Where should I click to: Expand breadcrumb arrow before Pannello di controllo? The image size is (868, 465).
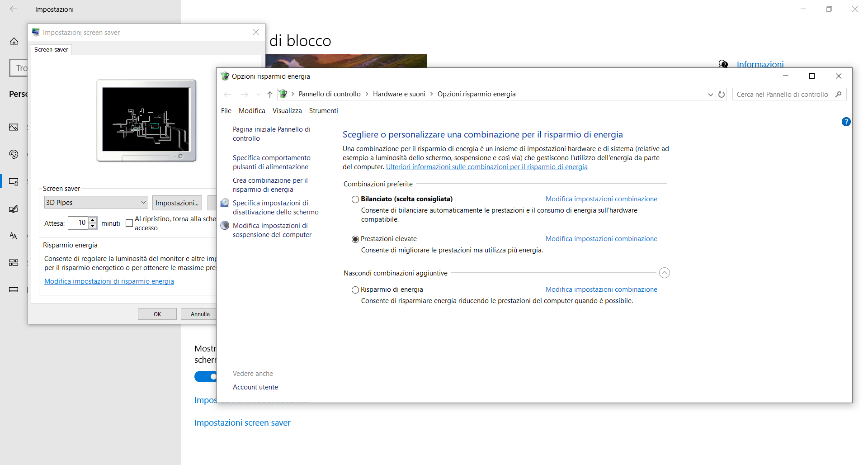point(293,94)
